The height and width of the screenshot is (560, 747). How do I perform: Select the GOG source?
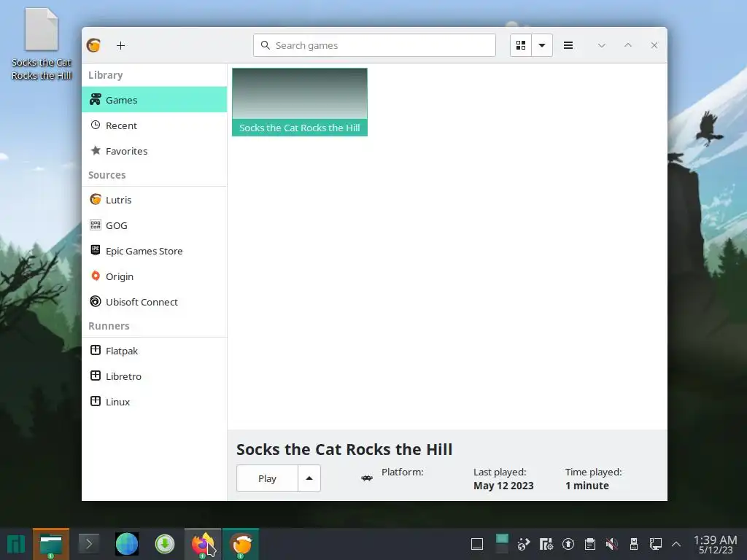point(155,225)
